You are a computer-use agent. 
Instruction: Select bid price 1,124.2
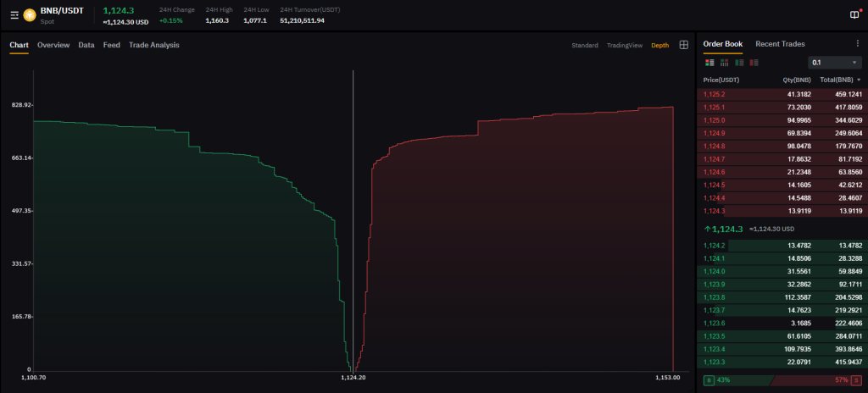click(x=714, y=246)
